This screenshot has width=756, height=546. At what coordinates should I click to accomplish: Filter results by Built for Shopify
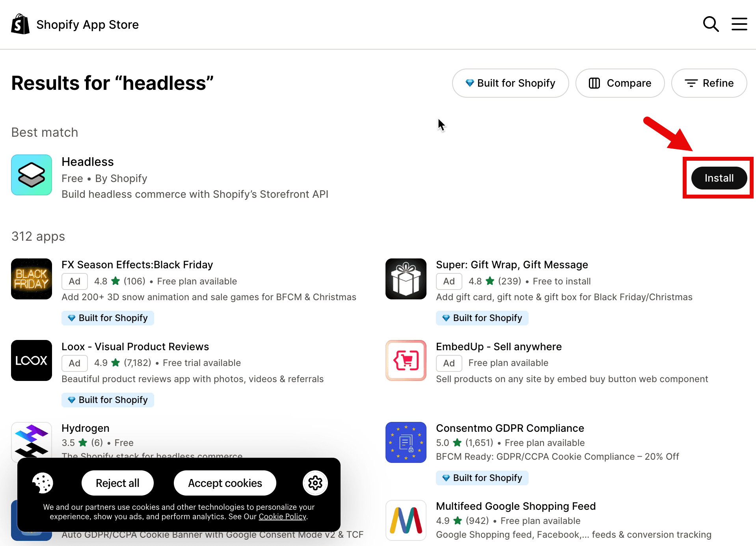coord(510,83)
